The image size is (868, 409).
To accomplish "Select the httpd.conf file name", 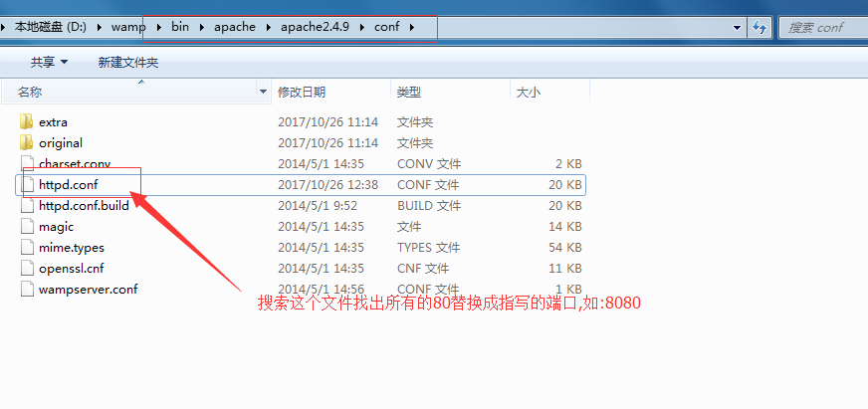I will tap(69, 185).
